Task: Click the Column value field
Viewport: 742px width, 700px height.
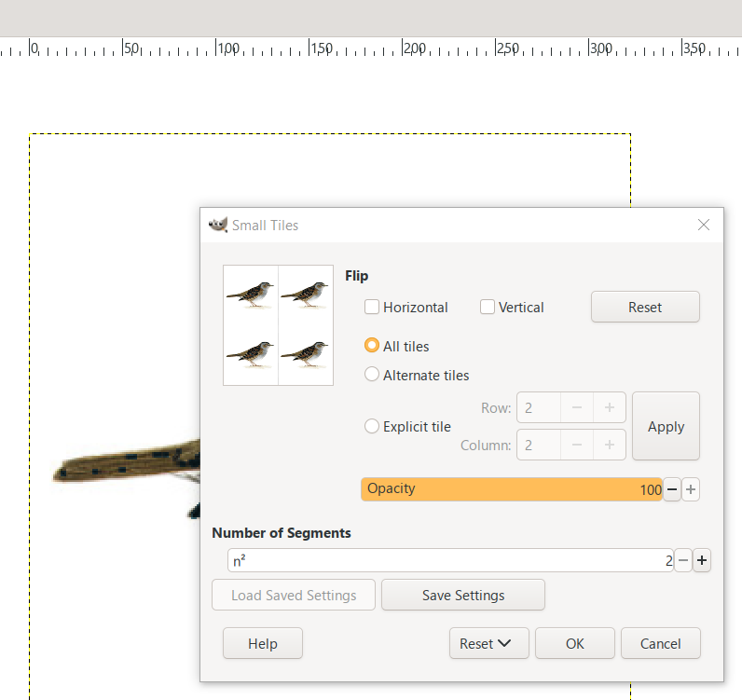Action: pos(539,445)
